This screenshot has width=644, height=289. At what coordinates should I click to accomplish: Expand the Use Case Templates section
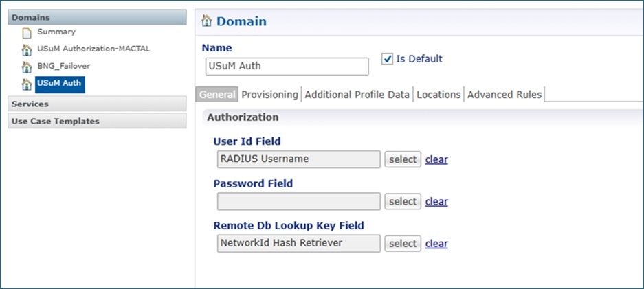coord(97,121)
